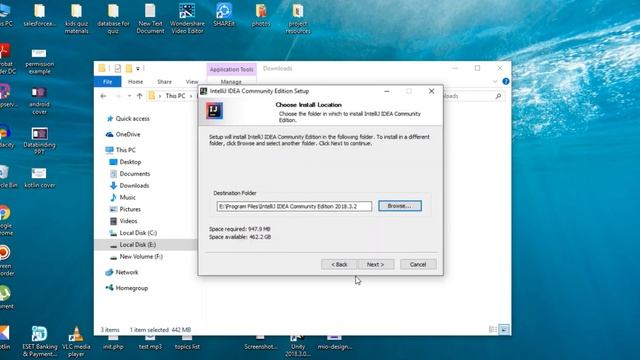The height and width of the screenshot is (360, 640).
Task: Open permission example desktop file
Action: (x=39, y=61)
